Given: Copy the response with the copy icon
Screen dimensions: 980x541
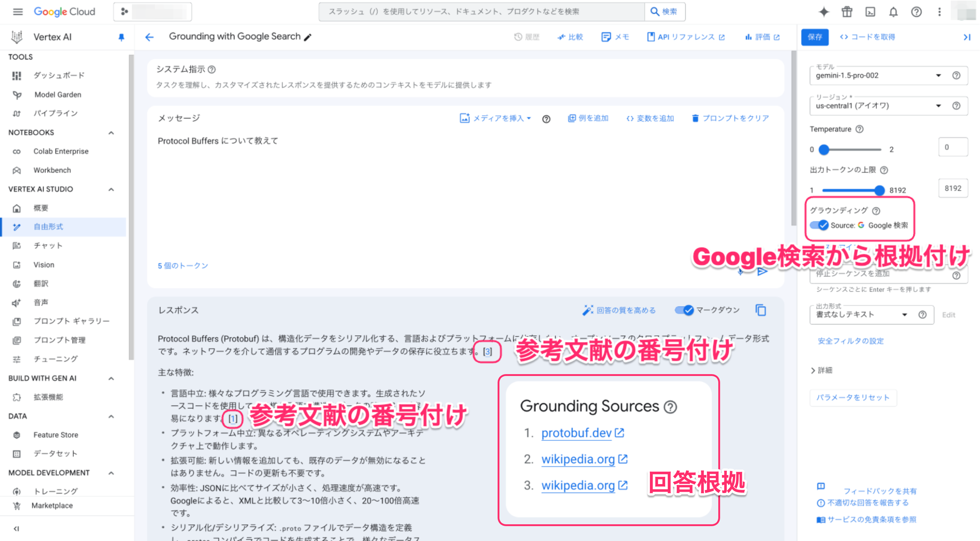Looking at the screenshot, I should tap(761, 310).
